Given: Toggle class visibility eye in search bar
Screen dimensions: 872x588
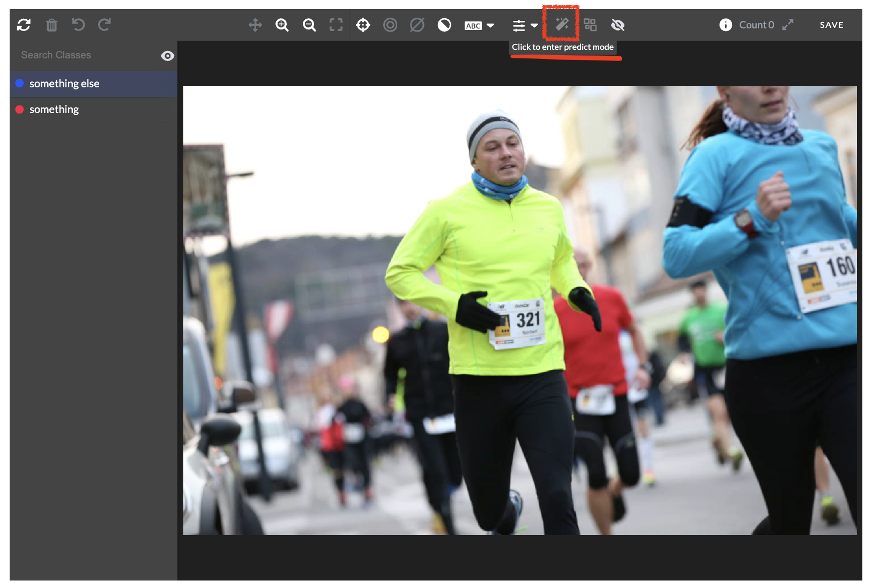Looking at the screenshot, I should pos(167,56).
